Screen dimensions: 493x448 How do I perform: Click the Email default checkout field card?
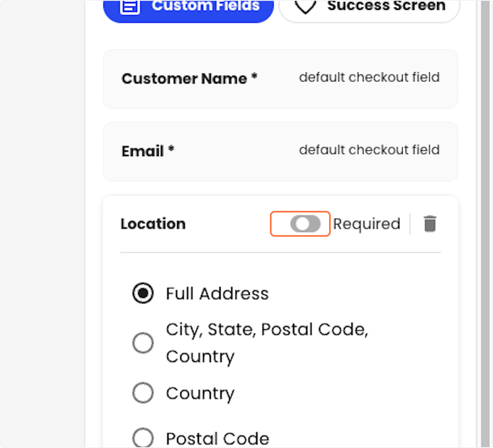280,151
